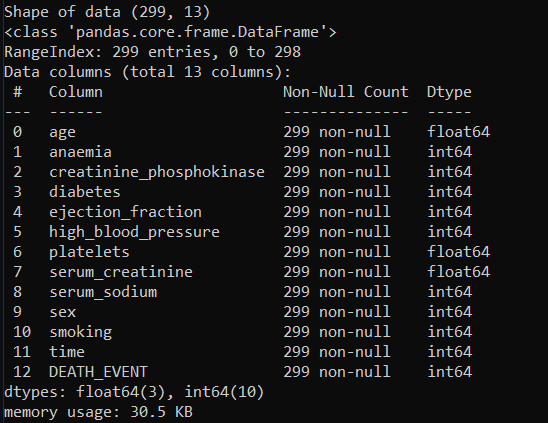Click the 'anaemia' column name
This screenshot has height=423, width=548.
pyautogui.click(x=80, y=152)
